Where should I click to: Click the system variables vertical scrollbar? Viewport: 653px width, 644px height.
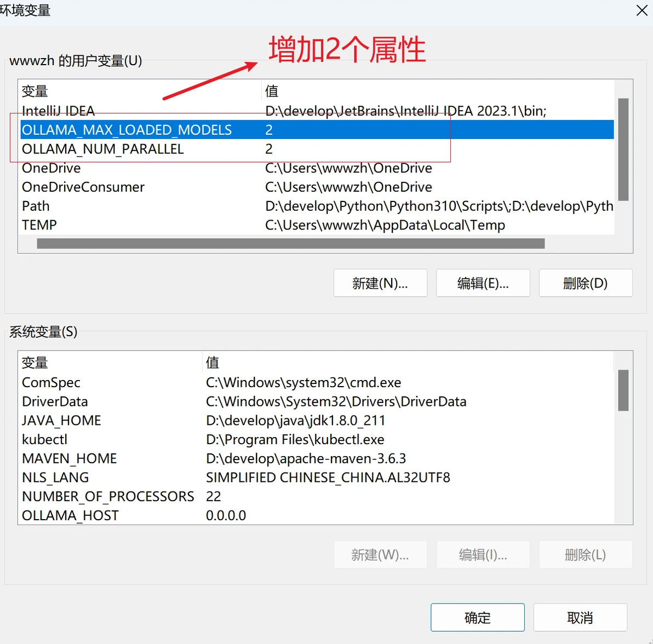pos(623,390)
